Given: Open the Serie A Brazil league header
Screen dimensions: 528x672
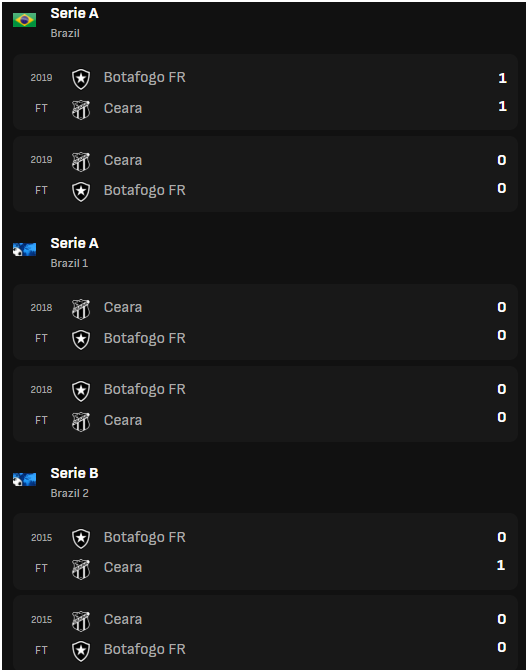Looking at the screenshot, I should tap(56, 22).
